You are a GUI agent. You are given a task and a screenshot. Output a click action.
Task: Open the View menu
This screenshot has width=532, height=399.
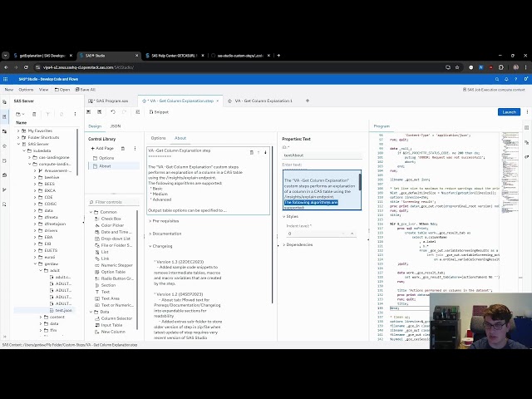[x=44, y=90]
